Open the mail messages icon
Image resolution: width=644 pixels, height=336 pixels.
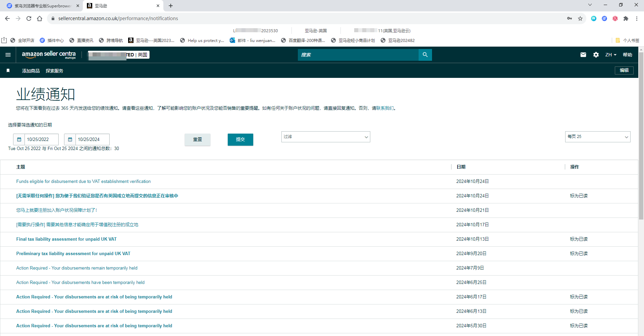(x=583, y=55)
